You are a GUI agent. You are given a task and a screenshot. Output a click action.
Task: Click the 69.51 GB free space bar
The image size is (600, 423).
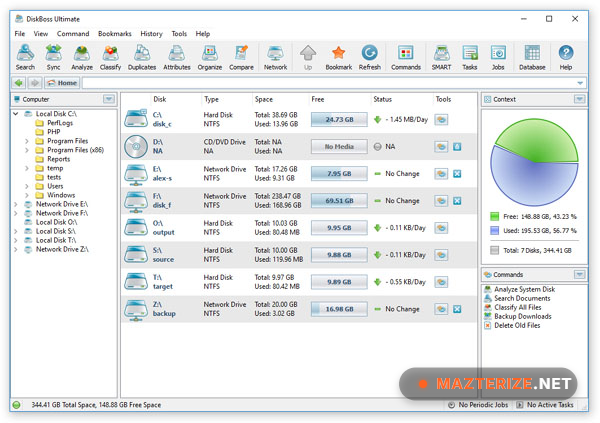click(x=339, y=201)
